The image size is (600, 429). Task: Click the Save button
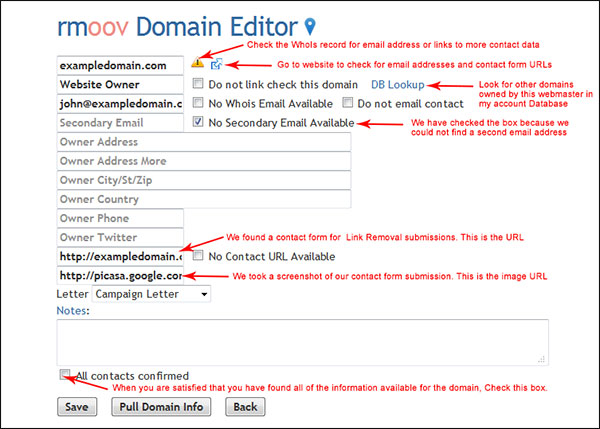(x=77, y=407)
